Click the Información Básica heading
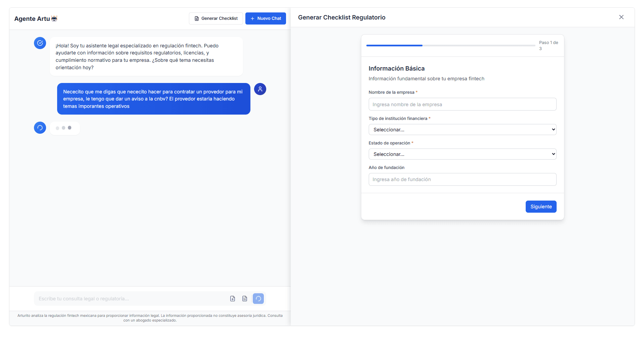Screen dimensions: 644x340 397,69
